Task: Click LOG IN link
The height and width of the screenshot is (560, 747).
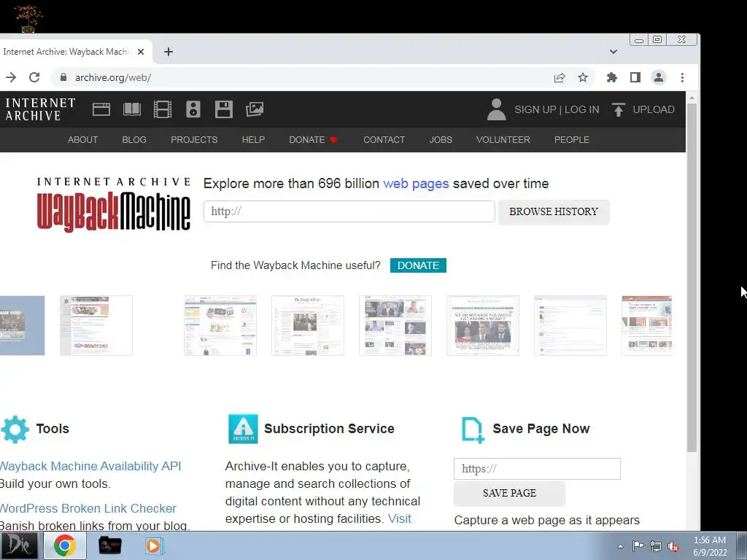Action: click(x=581, y=109)
